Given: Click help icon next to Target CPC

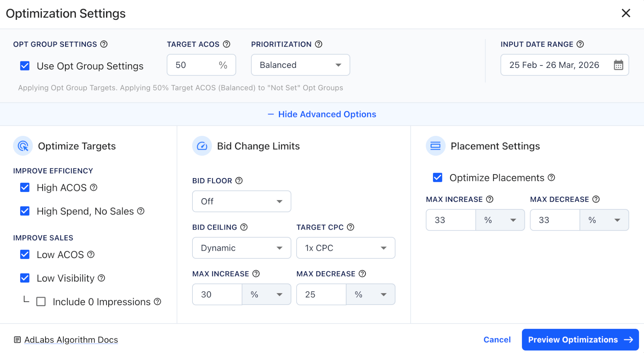Looking at the screenshot, I should [x=351, y=227].
